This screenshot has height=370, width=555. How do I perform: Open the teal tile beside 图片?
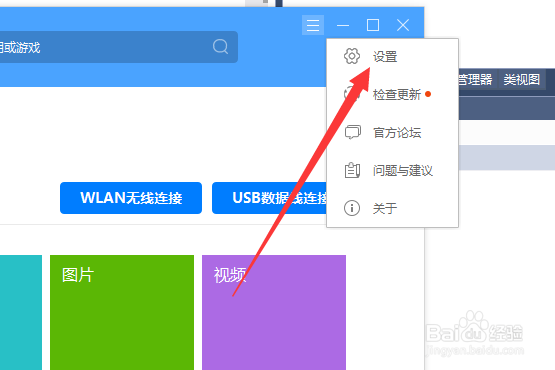[x=21, y=312]
